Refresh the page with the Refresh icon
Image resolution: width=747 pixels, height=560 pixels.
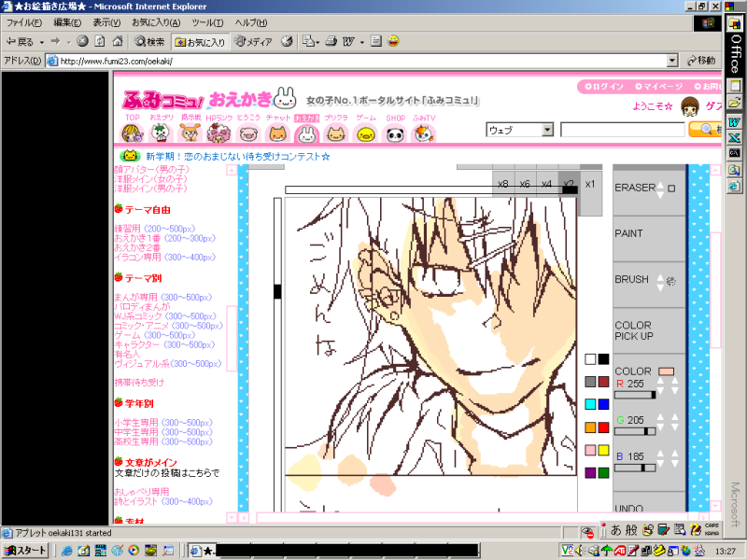[100, 41]
